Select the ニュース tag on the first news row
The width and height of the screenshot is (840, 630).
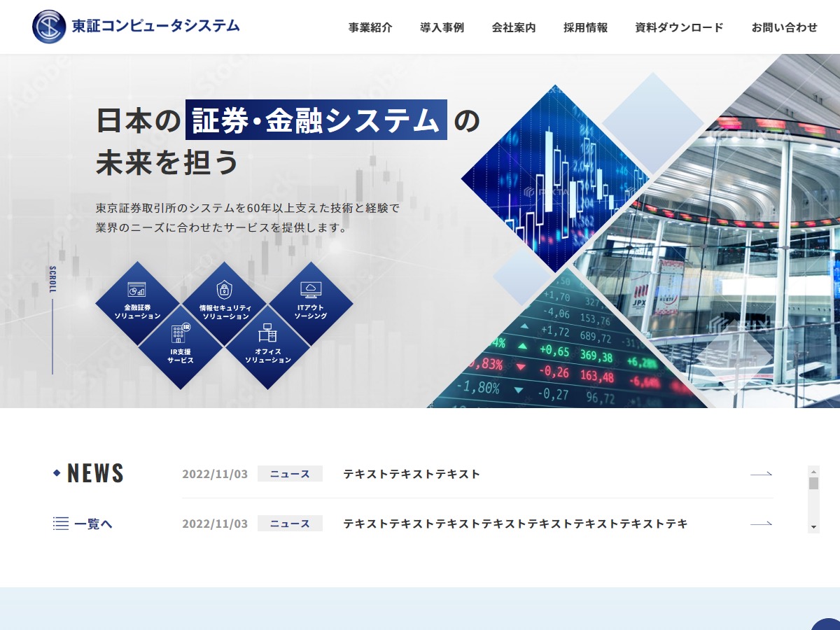pyautogui.click(x=290, y=474)
